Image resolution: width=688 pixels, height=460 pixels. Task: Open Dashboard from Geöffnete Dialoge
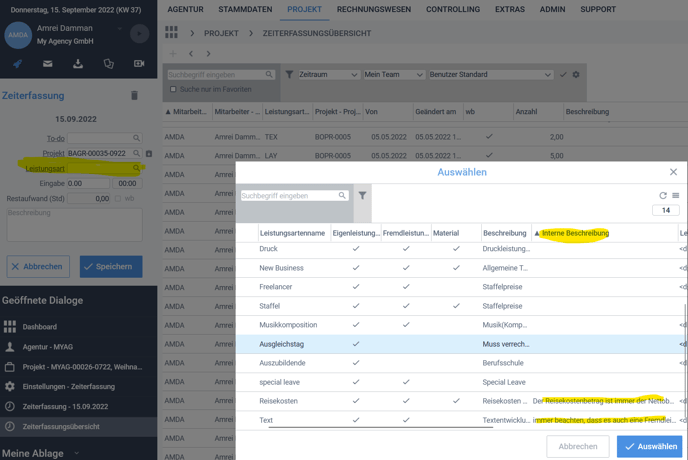coord(40,327)
